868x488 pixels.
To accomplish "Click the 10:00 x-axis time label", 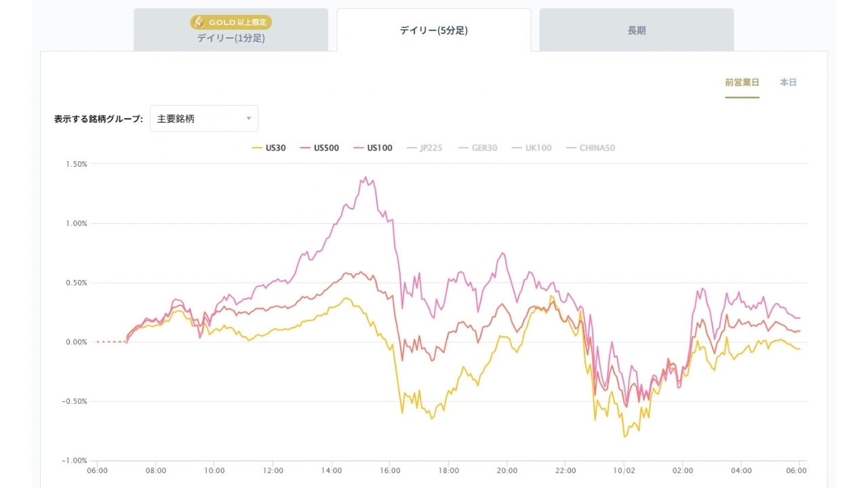I will (214, 470).
